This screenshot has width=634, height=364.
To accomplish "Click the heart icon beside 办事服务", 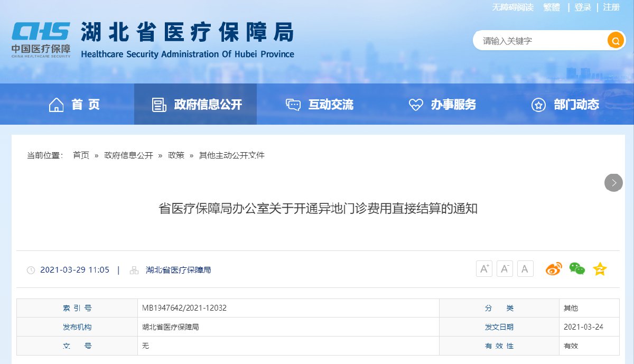I will [x=416, y=105].
